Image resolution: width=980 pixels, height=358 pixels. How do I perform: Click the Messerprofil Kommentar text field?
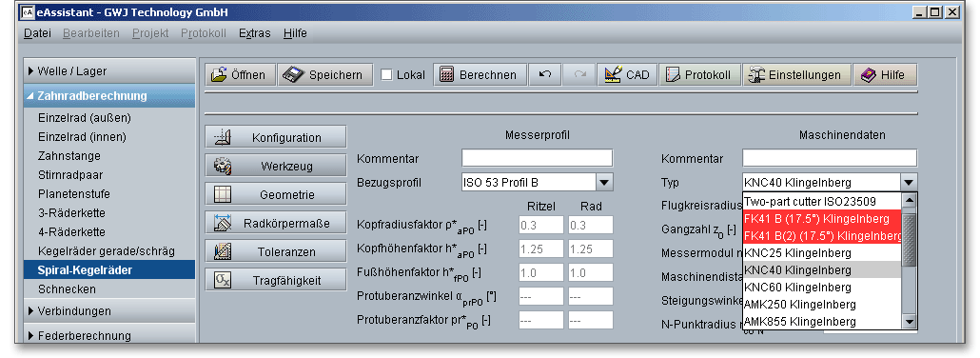[538, 158]
